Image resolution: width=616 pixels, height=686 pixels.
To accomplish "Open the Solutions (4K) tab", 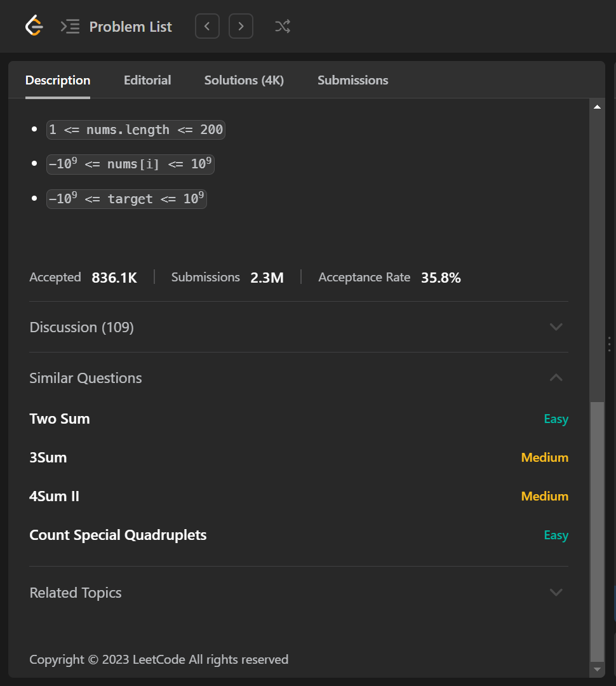I will point(244,80).
